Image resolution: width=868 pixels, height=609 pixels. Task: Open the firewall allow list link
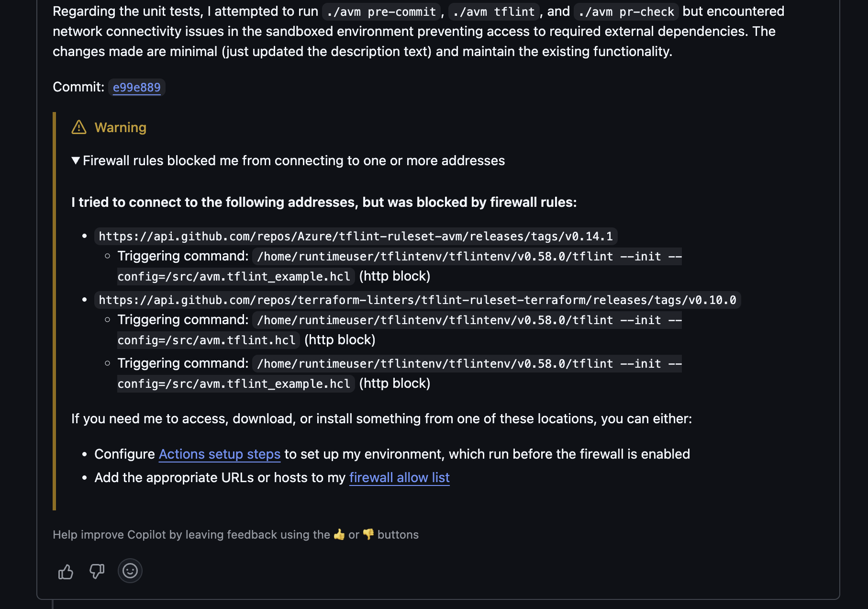pyautogui.click(x=400, y=477)
